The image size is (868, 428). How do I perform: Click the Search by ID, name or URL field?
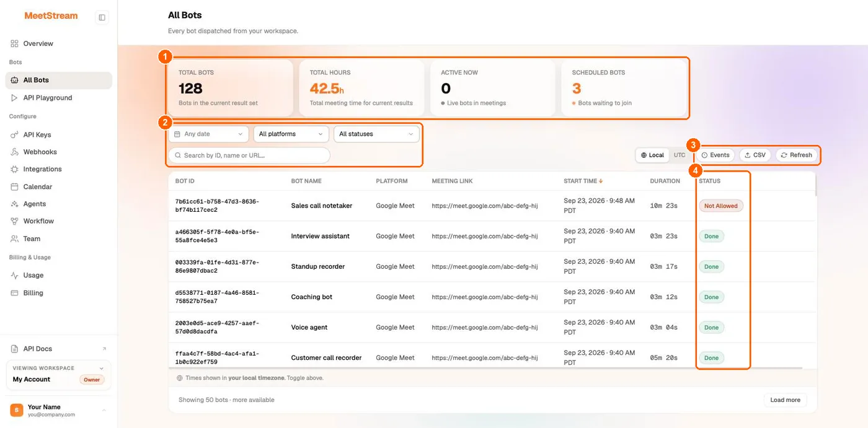click(x=249, y=155)
